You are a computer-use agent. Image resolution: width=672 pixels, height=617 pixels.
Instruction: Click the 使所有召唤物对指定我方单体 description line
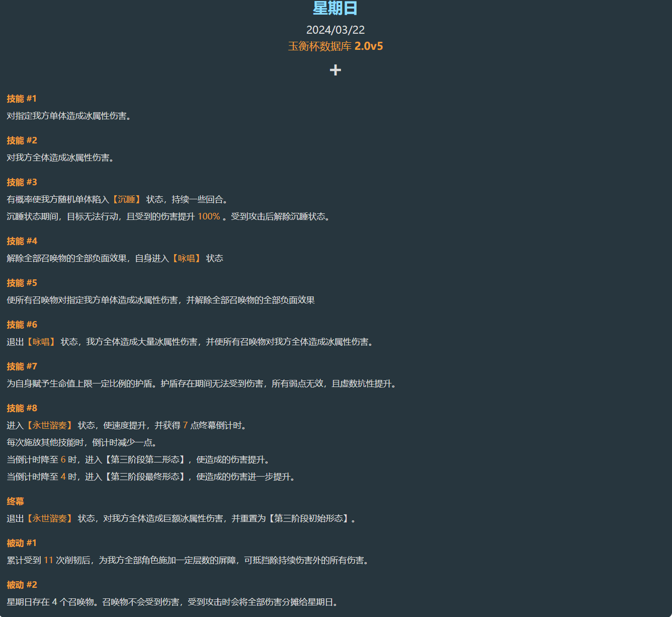pyautogui.click(x=161, y=300)
